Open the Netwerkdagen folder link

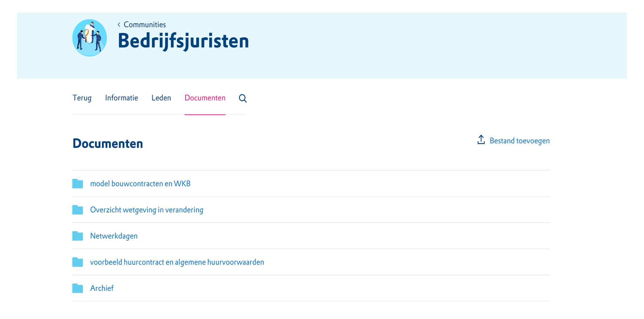(x=114, y=236)
